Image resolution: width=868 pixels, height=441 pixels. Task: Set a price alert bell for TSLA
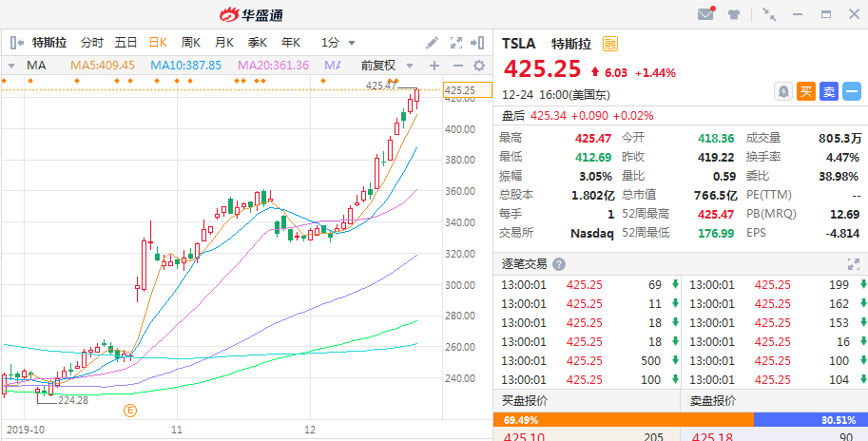pos(783,92)
